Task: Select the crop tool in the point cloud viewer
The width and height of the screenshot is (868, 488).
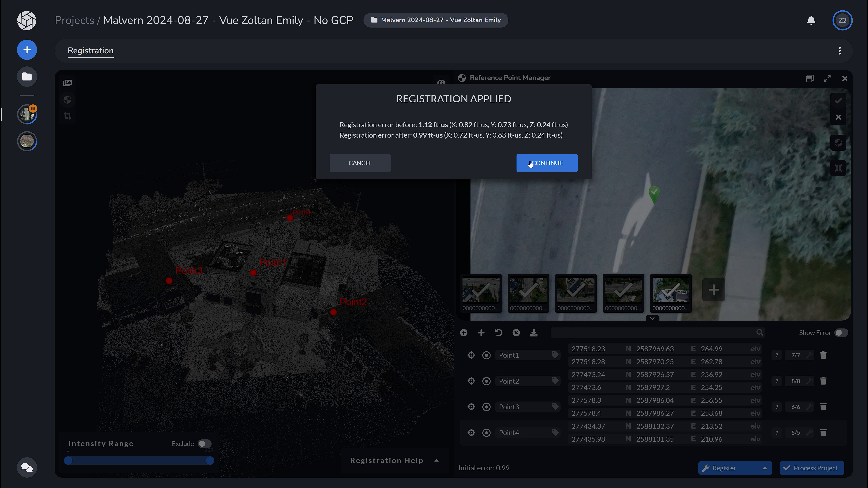Action: coord(67,116)
